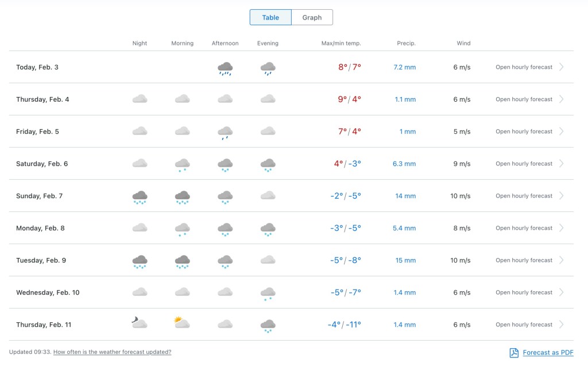Click today's afternoon heavy rain icon
Image resolution: width=588 pixels, height=366 pixels.
[x=225, y=69]
